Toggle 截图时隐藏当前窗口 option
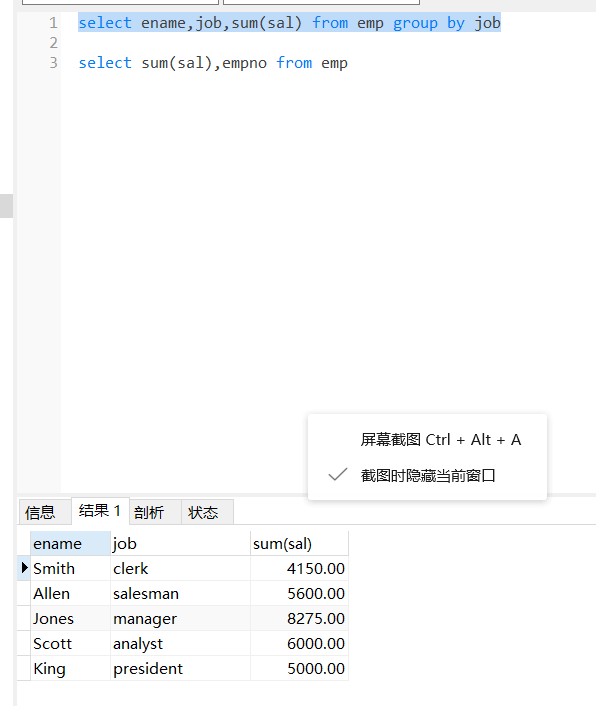596x706 pixels. pos(427,475)
